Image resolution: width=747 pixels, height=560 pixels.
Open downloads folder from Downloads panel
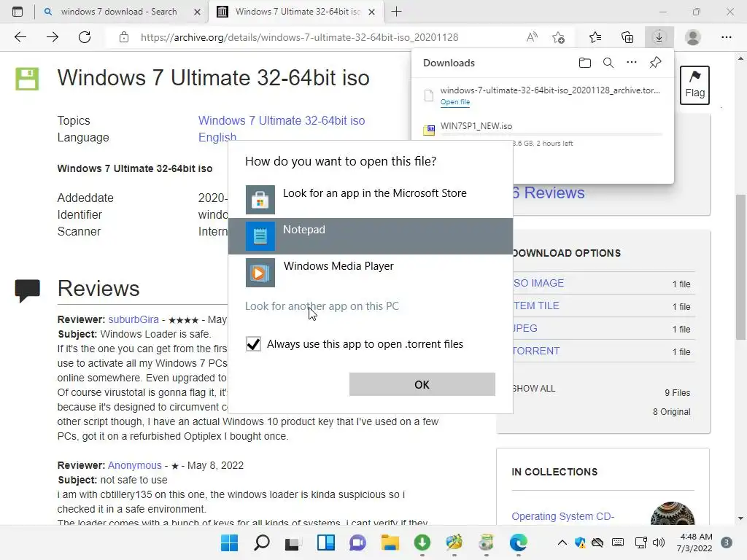(x=584, y=63)
